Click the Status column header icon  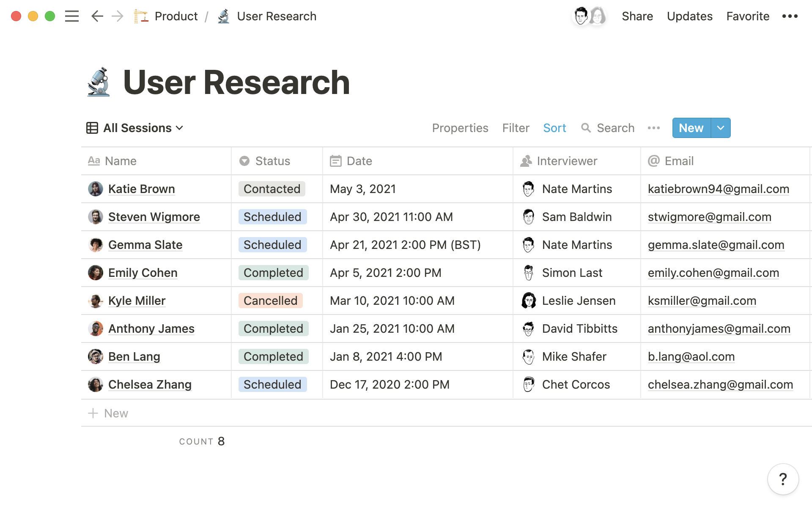[x=244, y=160]
